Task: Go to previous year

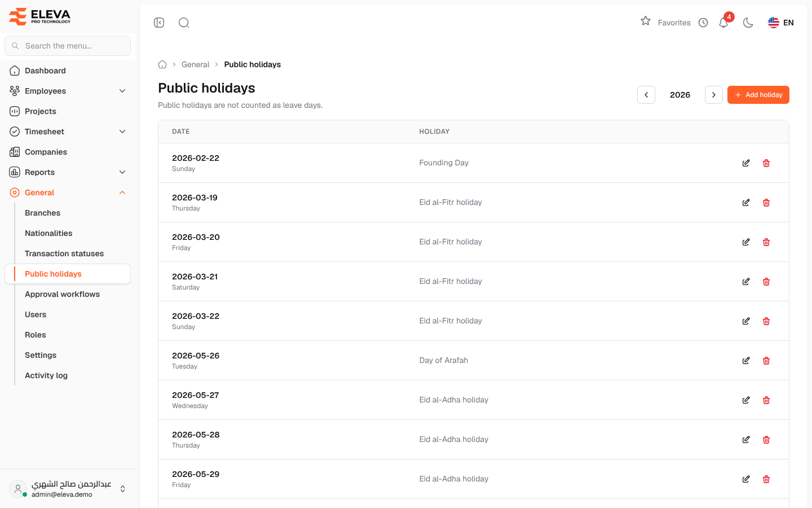Action: [646, 95]
